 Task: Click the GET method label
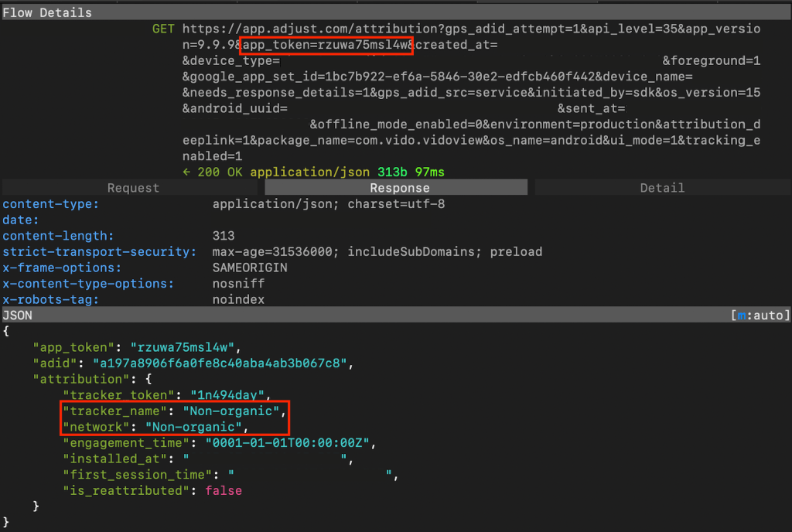(163, 29)
